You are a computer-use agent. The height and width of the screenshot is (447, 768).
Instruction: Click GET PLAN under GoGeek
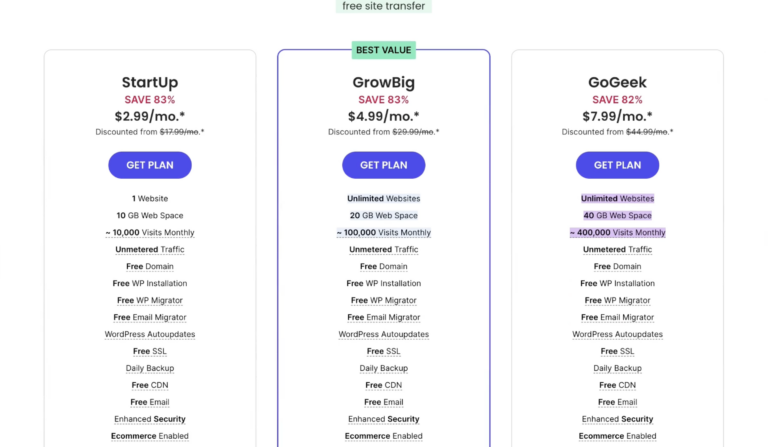617,165
